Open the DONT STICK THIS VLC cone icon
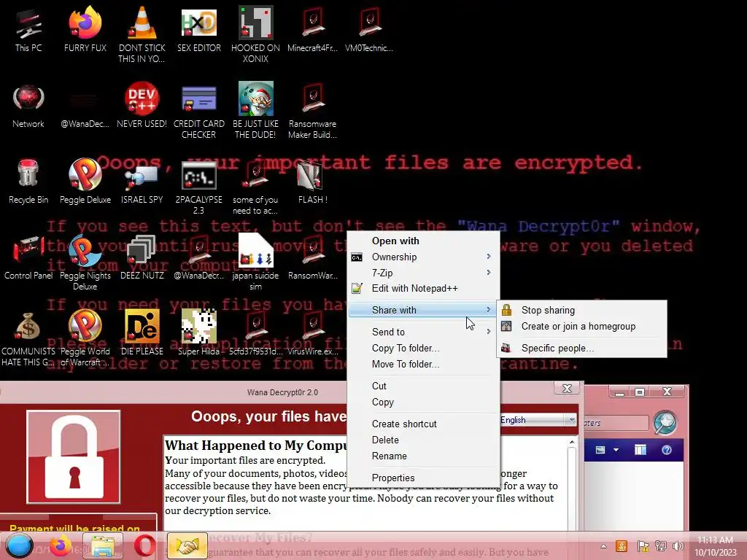 click(142, 34)
